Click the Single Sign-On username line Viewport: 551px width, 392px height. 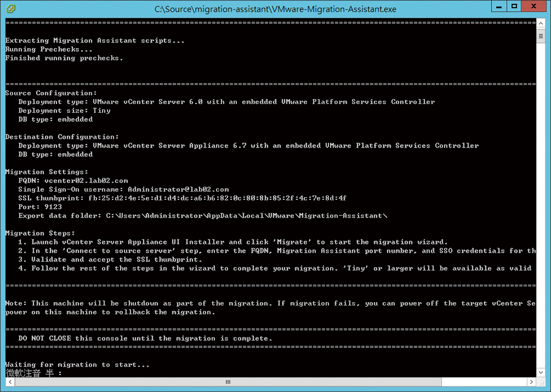[x=123, y=189]
